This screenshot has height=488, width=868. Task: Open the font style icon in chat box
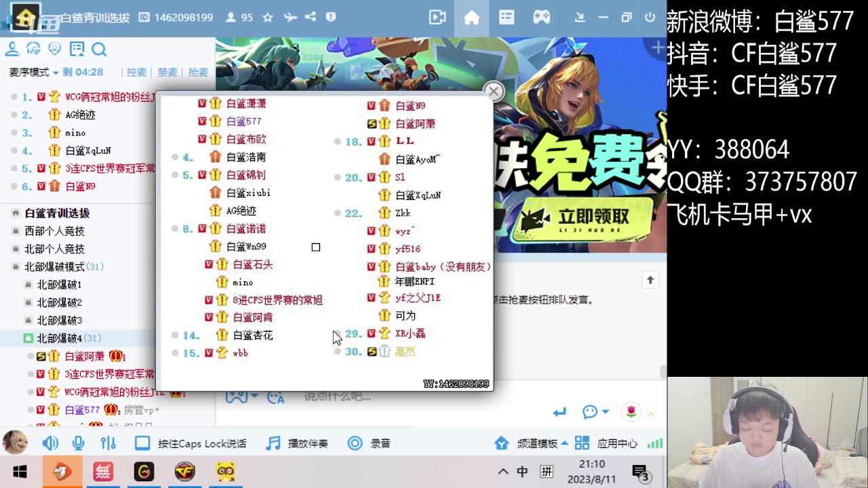click(277, 397)
